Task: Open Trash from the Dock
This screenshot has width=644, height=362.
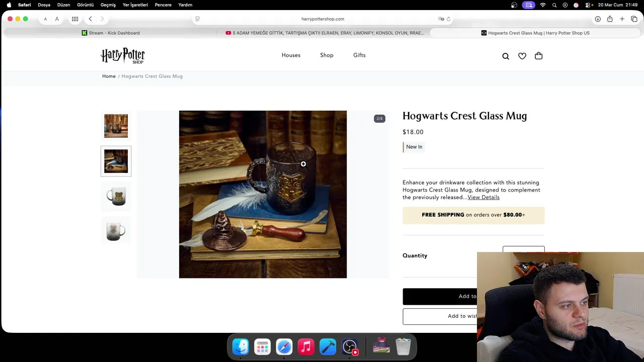Action: pyautogui.click(x=403, y=346)
